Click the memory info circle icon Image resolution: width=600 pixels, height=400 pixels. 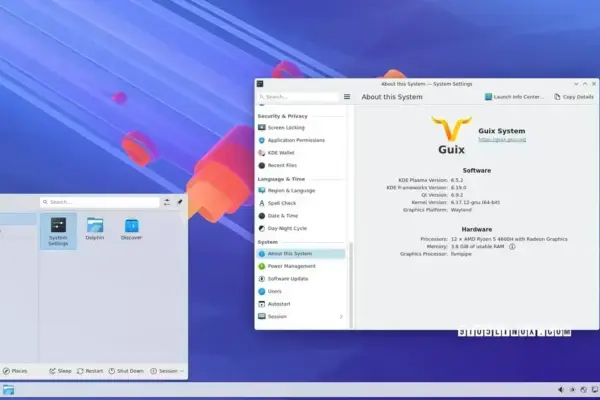pyautogui.click(x=512, y=247)
